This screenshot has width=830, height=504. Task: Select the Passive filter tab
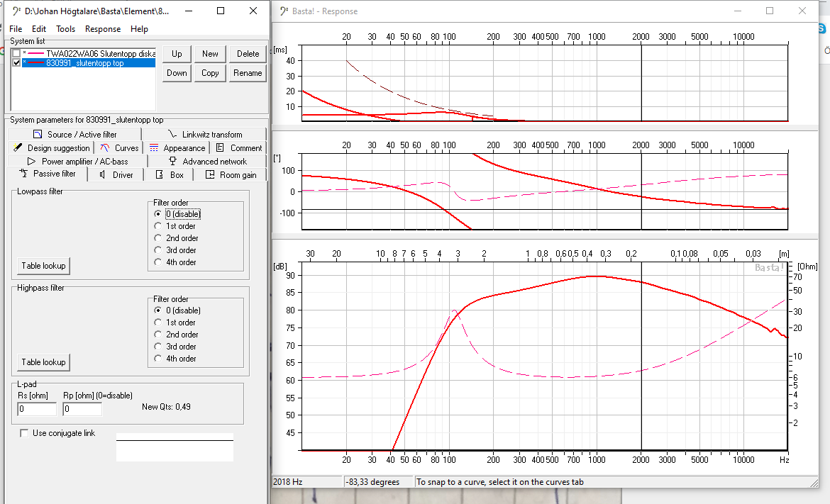(48, 174)
